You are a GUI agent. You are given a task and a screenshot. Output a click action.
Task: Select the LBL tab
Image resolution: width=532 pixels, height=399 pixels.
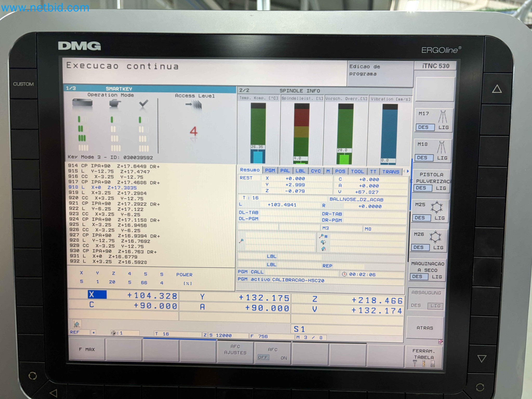click(300, 171)
